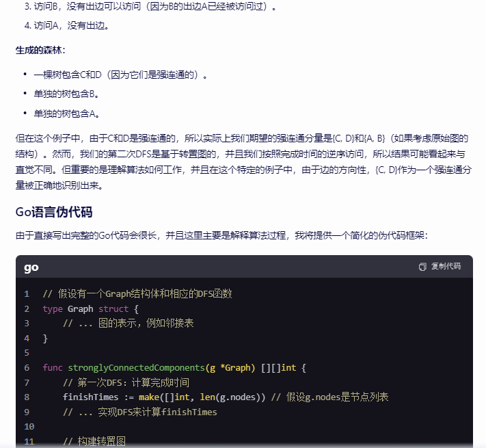Click code line 1 comment '假设有一个Graph结构体'
The image size is (486, 448).
tap(137, 293)
